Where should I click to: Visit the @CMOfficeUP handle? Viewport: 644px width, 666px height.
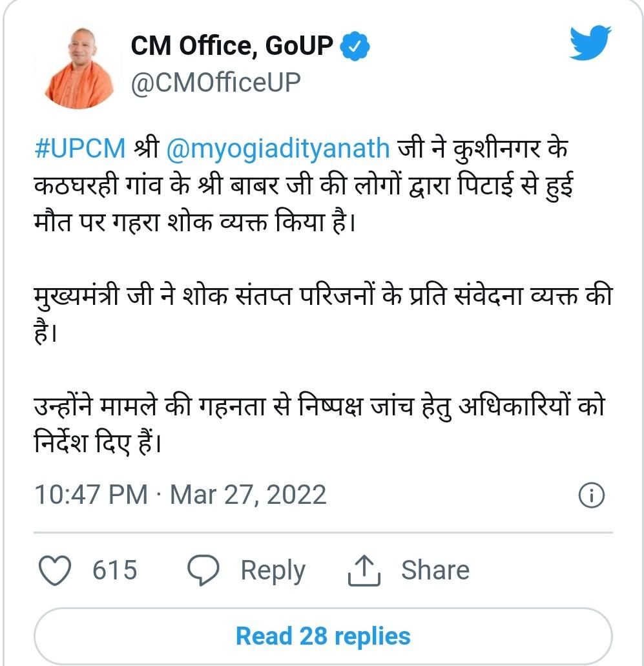coord(216,83)
